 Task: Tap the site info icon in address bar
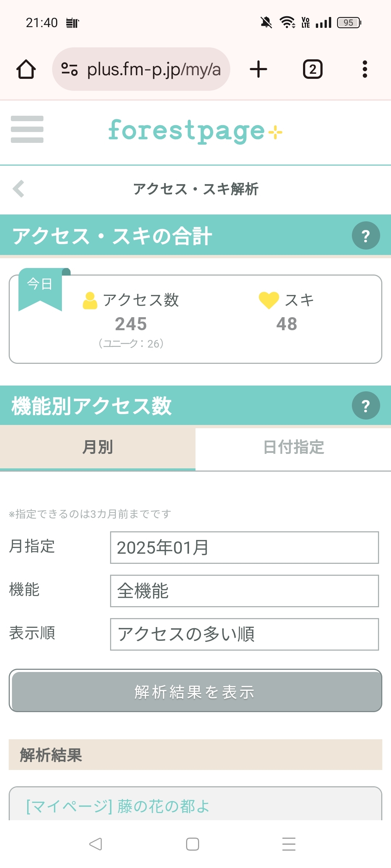click(x=69, y=69)
